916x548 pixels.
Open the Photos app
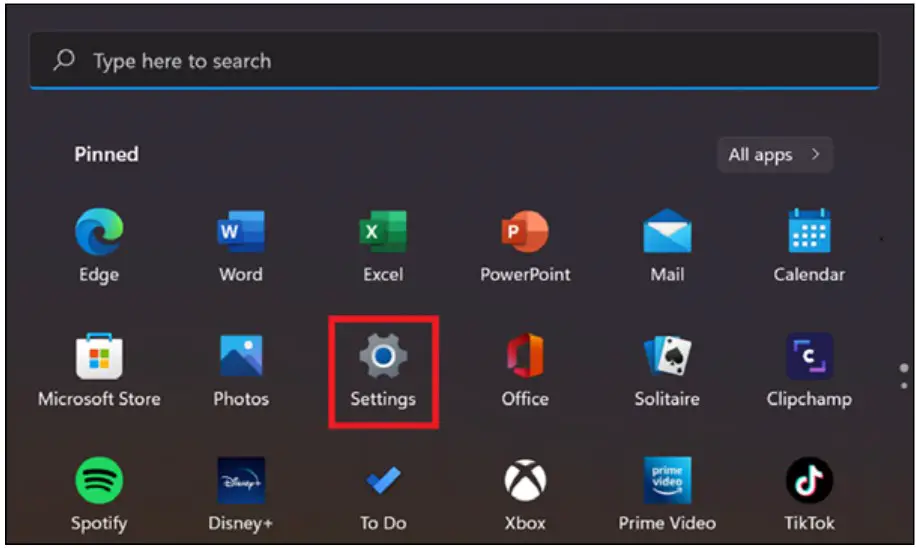click(241, 356)
